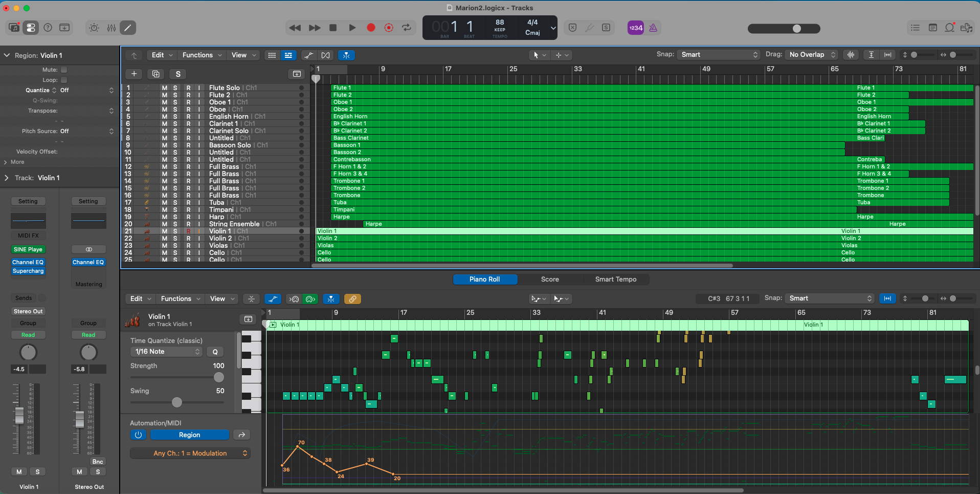Open the Note Pads button
980x494 pixels.
[933, 28]
